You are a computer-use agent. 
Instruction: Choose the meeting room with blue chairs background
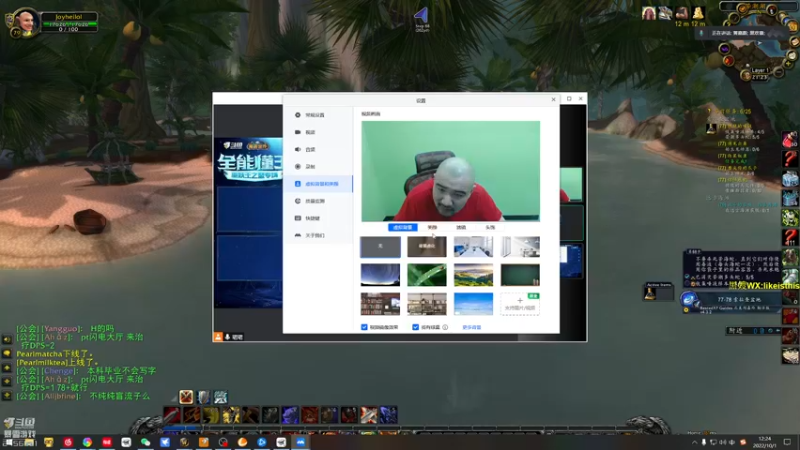473,247
